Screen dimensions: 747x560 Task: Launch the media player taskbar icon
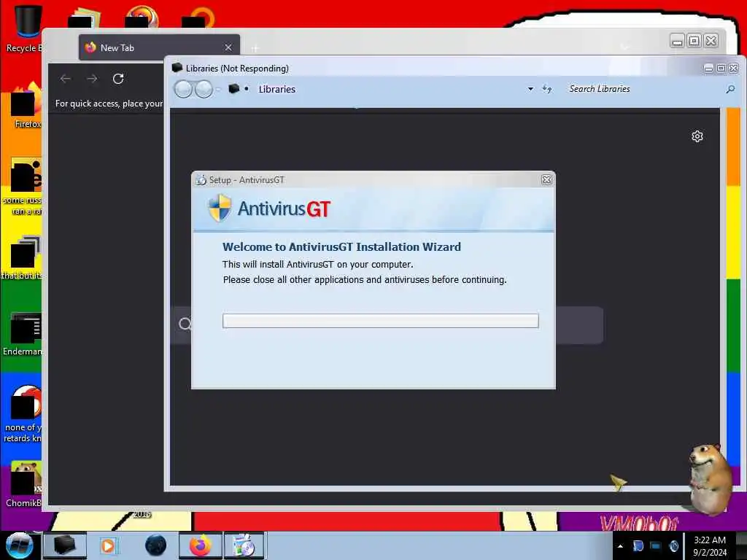coord(108,545)
